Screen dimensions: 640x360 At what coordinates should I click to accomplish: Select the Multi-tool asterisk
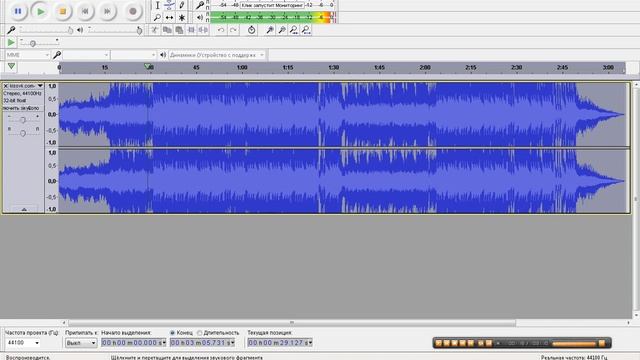pos(181,18)
